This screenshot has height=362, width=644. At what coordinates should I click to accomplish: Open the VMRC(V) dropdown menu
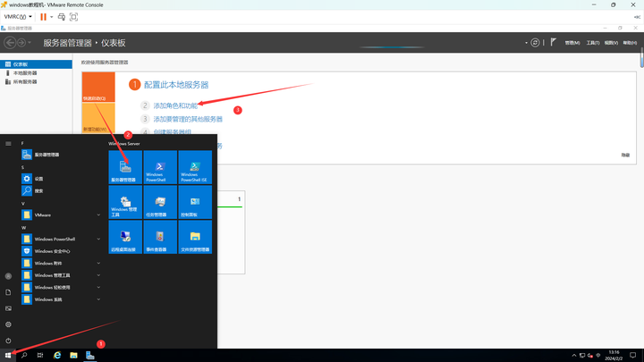pyautogui.click(x=18, y=17)
